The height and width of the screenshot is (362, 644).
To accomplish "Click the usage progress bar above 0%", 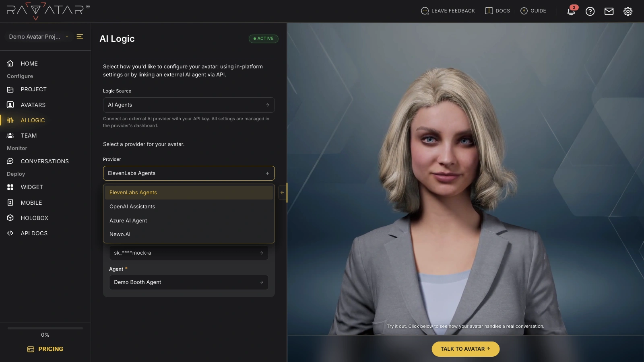I will (x=45, y=328).
